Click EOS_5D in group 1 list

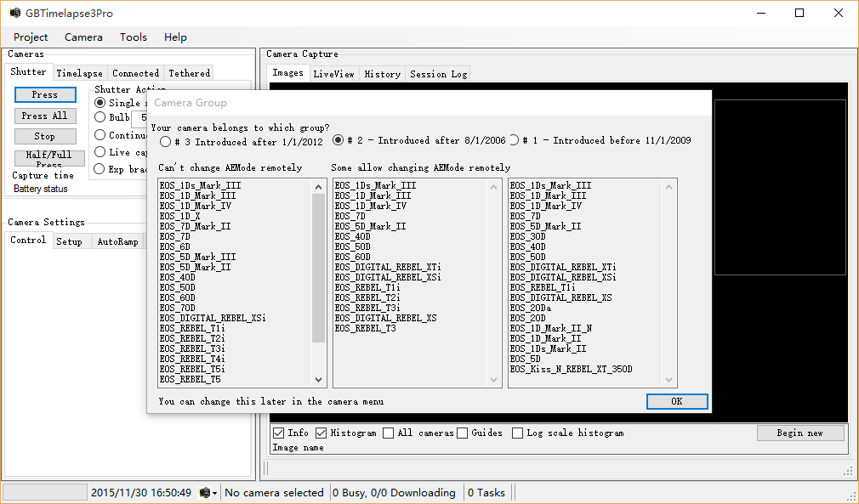(x=526, y=359)
